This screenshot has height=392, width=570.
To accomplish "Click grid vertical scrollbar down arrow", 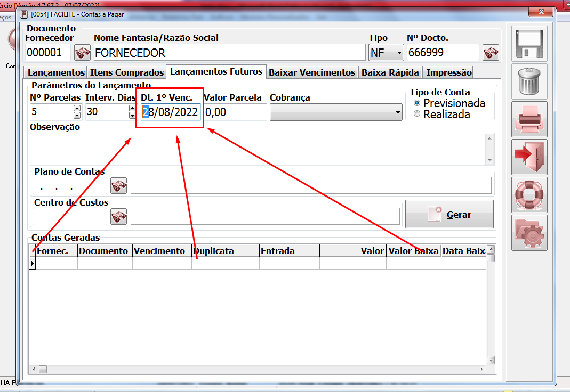I will 491,360.
